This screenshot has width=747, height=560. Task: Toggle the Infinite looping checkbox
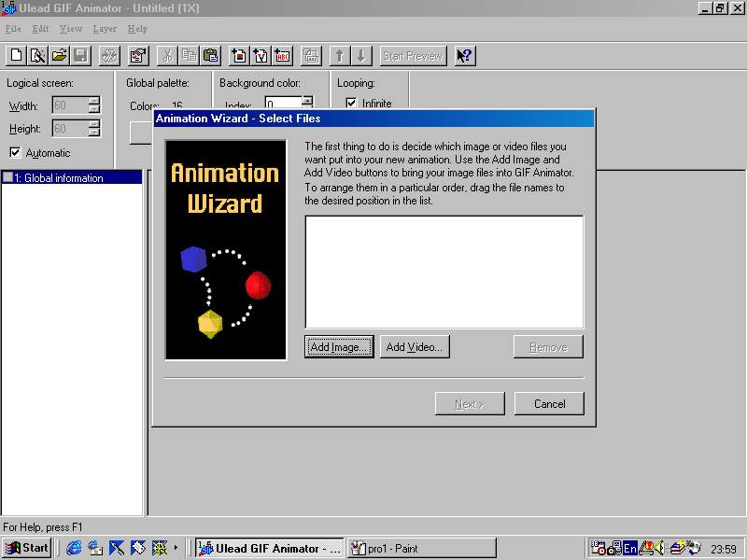(x=351, y=104)
